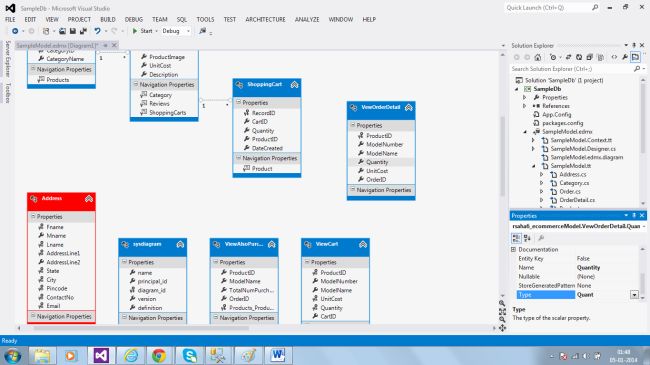Collapse the ViewOrderDetail entity using chevron icon
Viewport: 650px width, 365px height.
click(409, 107)
